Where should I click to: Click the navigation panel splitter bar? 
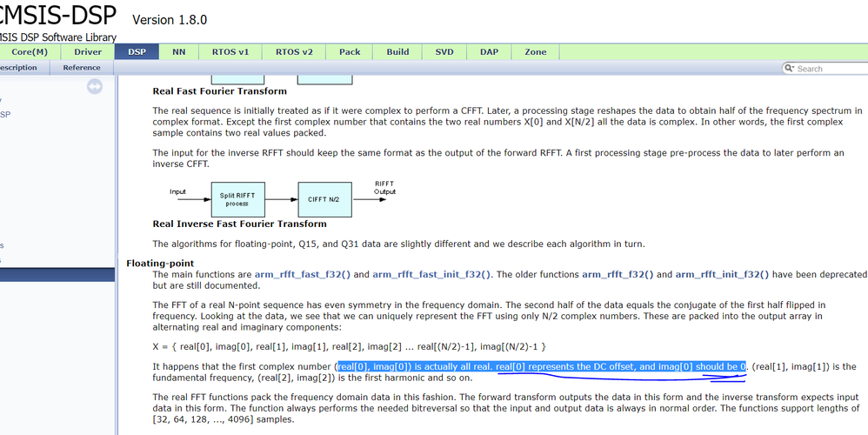tap(117, 255)
